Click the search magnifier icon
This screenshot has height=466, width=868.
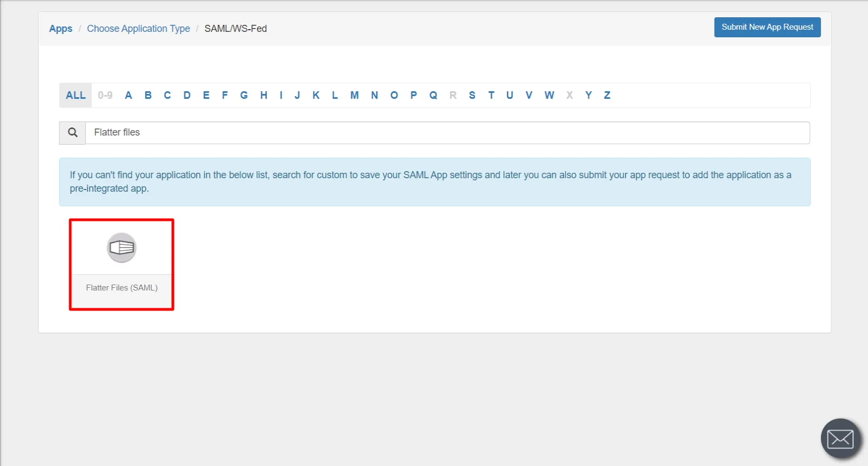pos(72,132)
